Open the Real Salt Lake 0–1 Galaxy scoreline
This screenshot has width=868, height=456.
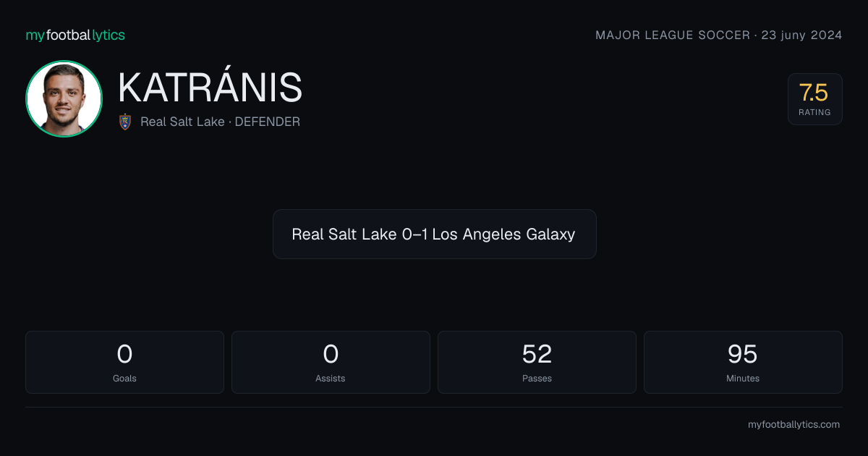(x=434, y=235)
